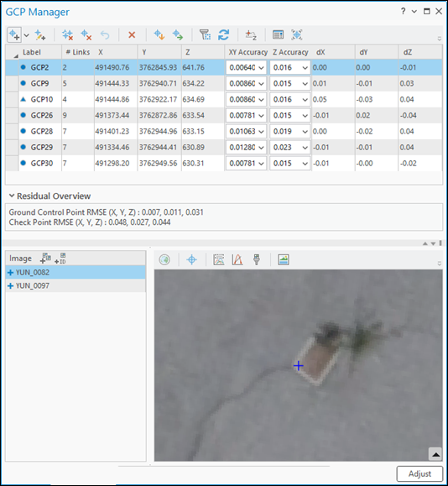This screenshot has width=448, height=486.
Task: Click the X value 491490.76 for GCP2
Action: click(x=112, y=67)
